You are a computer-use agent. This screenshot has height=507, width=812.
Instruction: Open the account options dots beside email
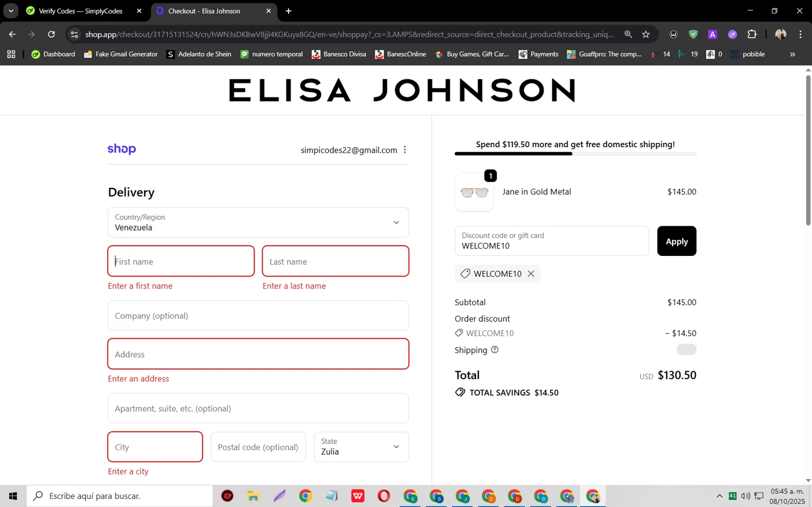[x=405, y=150]
